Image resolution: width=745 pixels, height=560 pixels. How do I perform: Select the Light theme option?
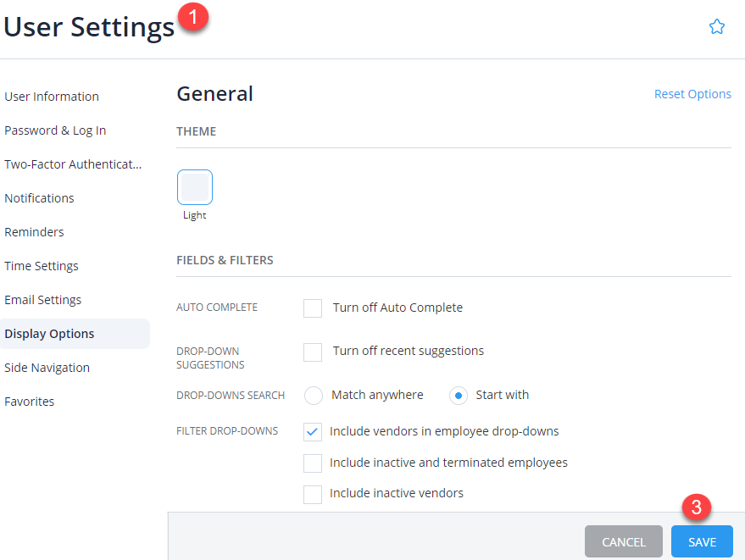[x=194, y=186]
